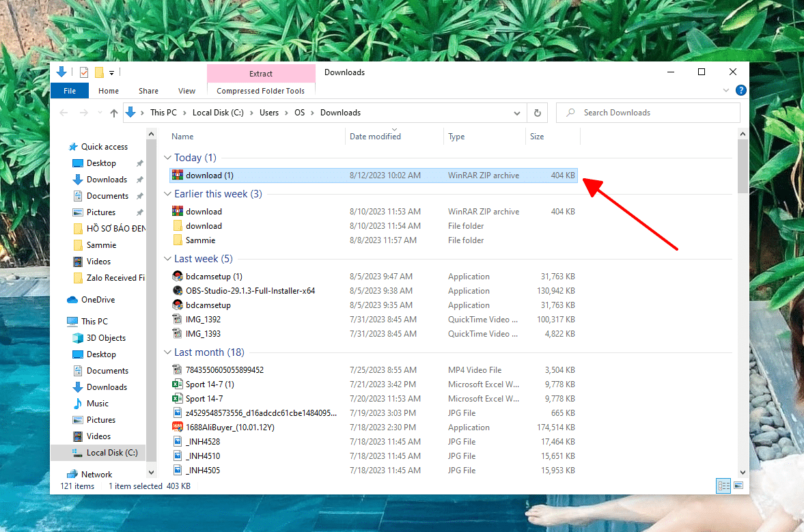Click the New folder icon in title bar
The height and width of the screenshot is (532, 804).
pos(99,72)
